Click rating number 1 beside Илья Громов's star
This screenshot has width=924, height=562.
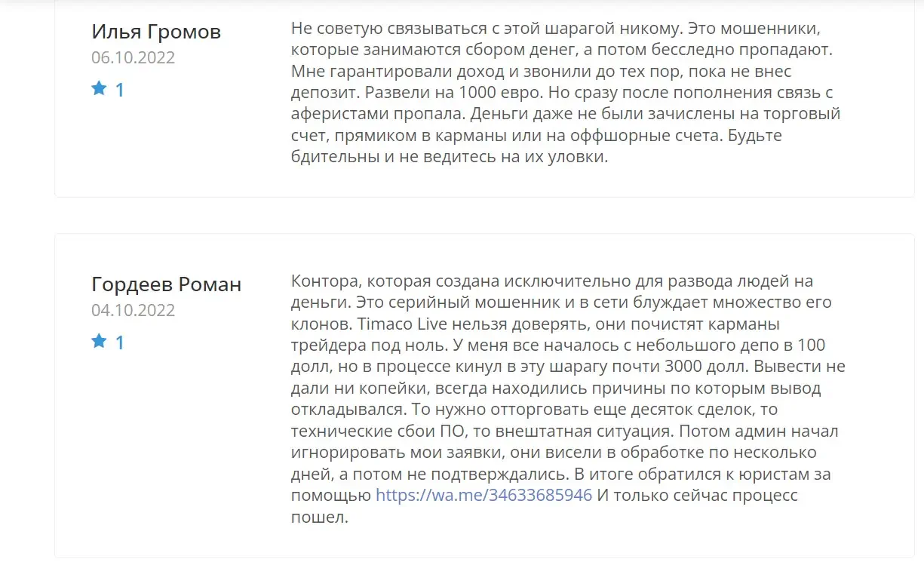click(119, 90)
